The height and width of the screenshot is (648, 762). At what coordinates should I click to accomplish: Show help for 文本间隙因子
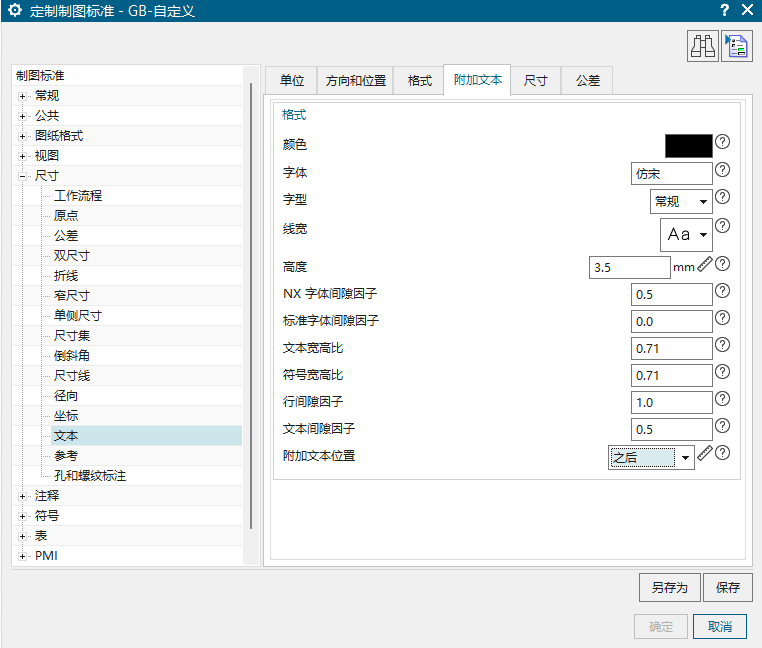pyautogui.click(x=723, y=426)
